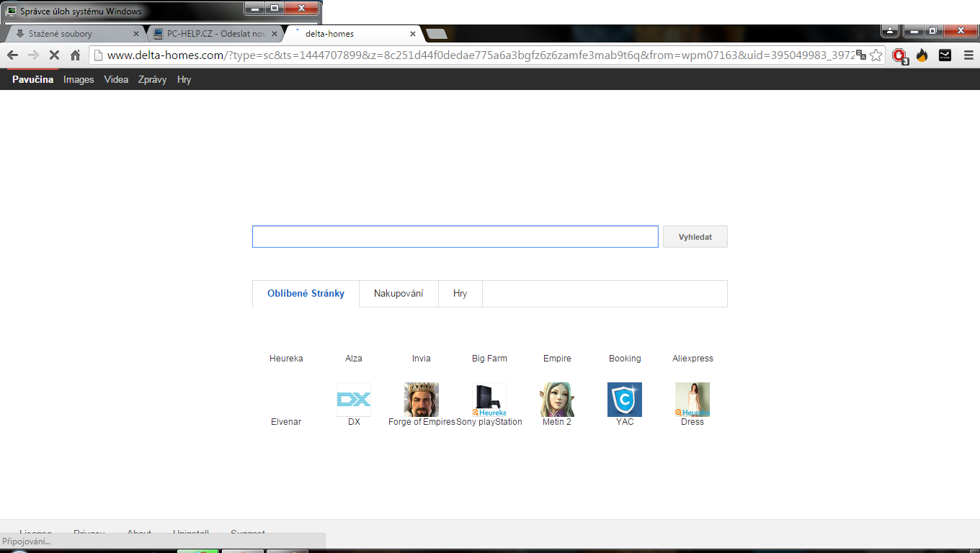
Task: Click the Připojování status bar text
Action: click(27, 541)
